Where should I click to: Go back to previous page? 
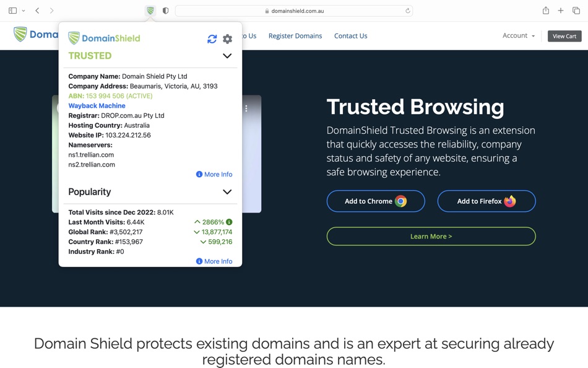click(37, 11)
